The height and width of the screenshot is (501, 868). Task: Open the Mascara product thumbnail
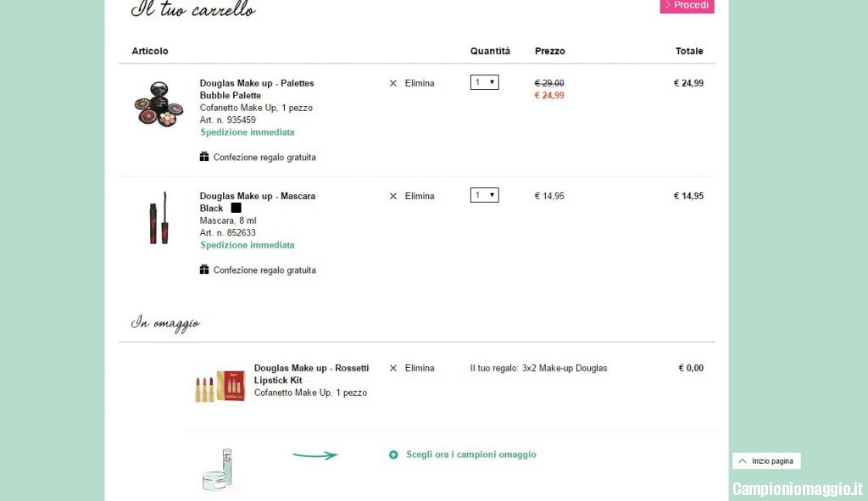[159, 218]
